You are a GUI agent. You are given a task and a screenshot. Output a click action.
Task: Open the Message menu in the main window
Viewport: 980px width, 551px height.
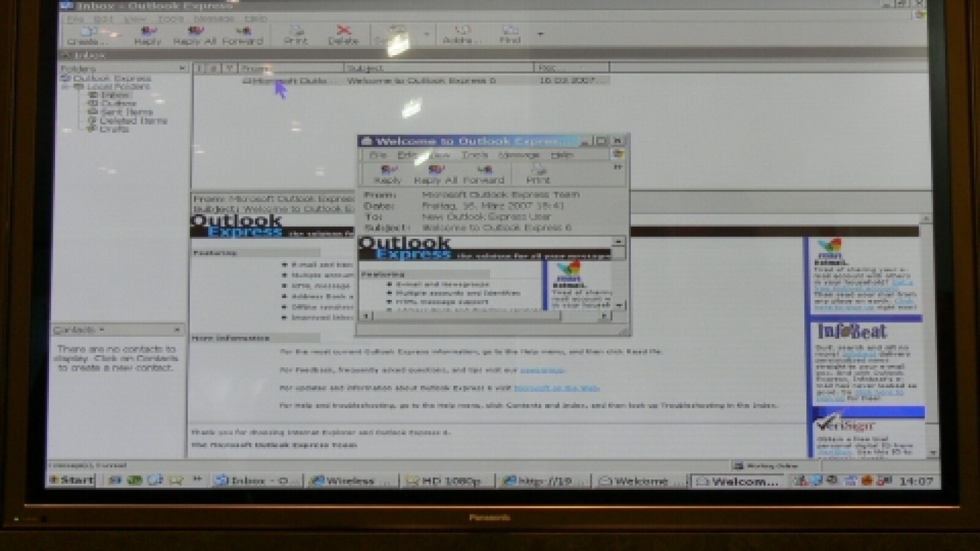point(214,19)
